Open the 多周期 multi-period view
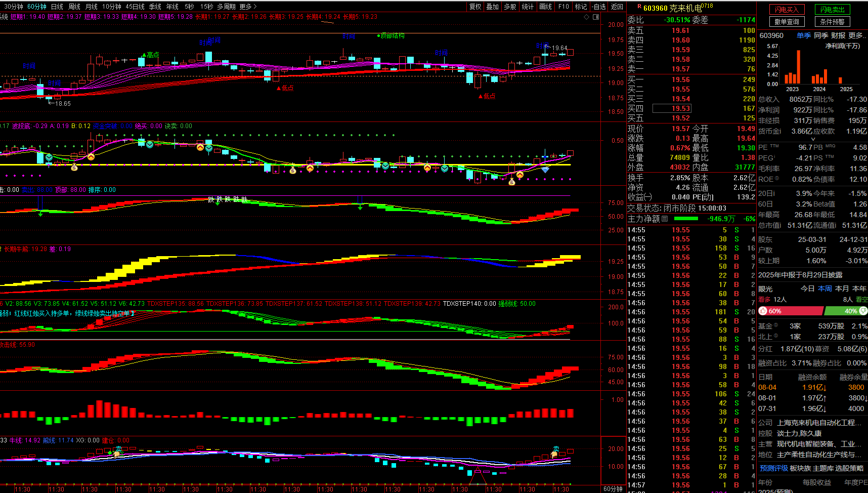868x493 pixels. (x=227, y=7)
